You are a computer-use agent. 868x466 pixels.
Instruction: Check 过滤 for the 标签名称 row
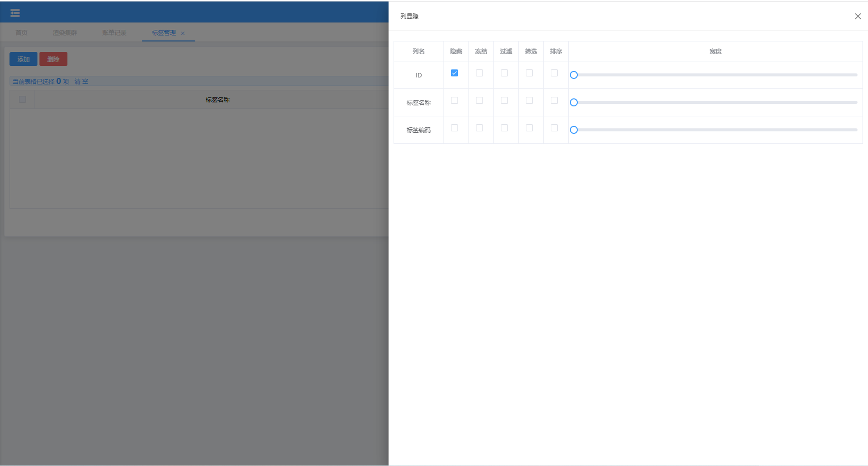pos(504,100)
